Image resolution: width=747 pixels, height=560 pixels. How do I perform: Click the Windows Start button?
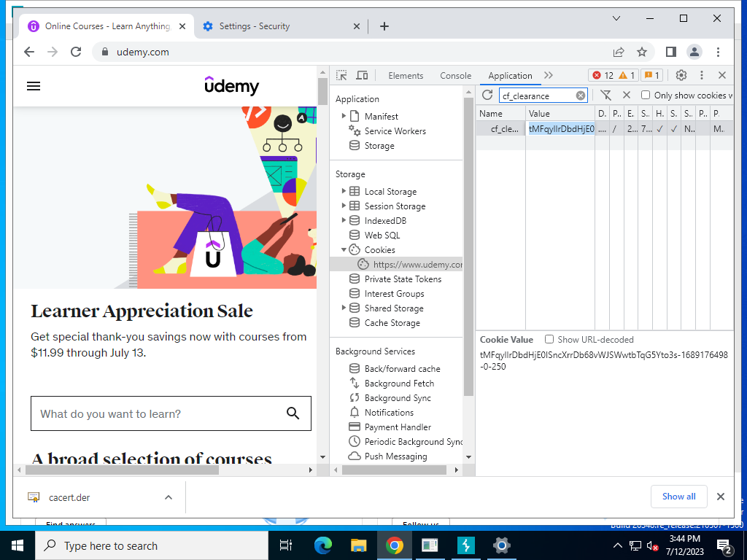click(x=18, y=545)
